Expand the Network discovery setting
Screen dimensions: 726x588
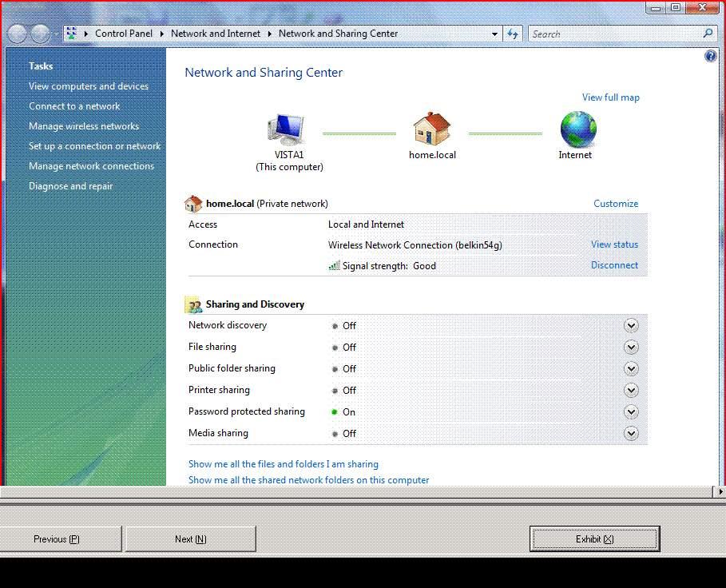click(631, 325)
